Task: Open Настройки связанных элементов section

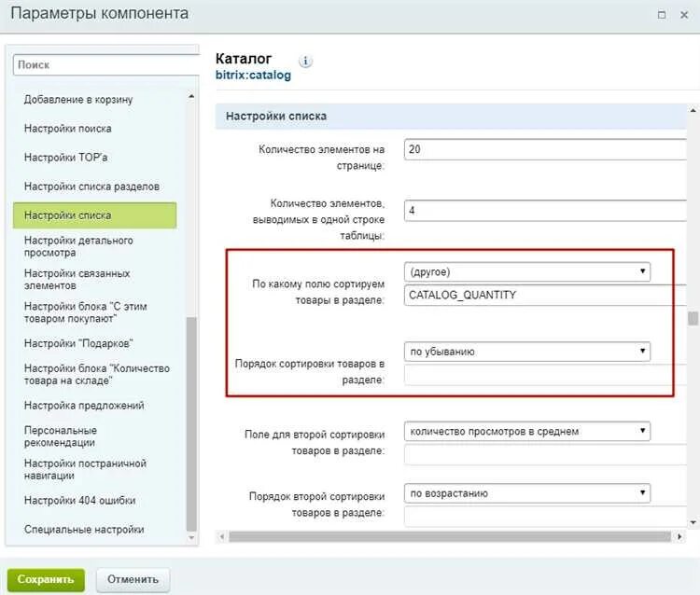Action: (x=77, y=279)
